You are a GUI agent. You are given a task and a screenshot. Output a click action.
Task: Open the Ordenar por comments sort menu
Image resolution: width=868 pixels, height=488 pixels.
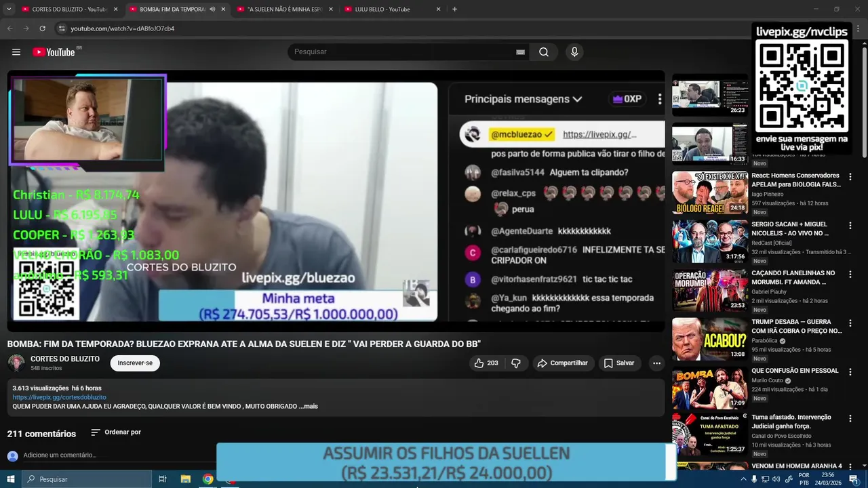coord(116,432)
